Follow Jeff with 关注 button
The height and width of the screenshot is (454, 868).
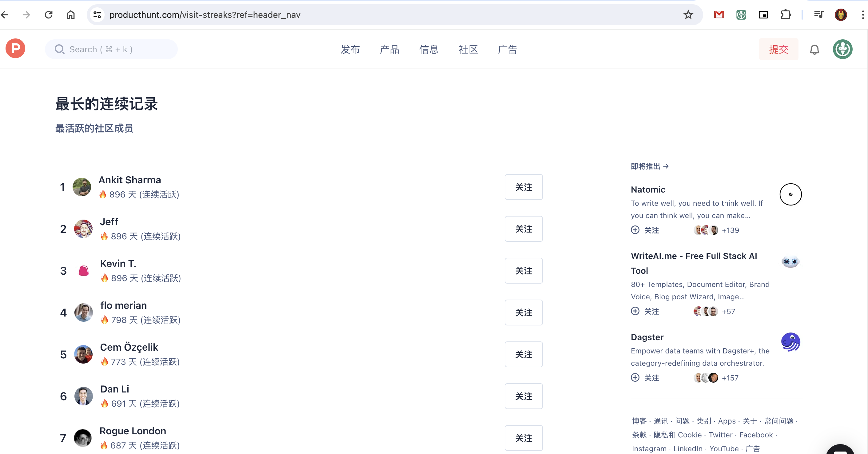(x=524, y=229)
